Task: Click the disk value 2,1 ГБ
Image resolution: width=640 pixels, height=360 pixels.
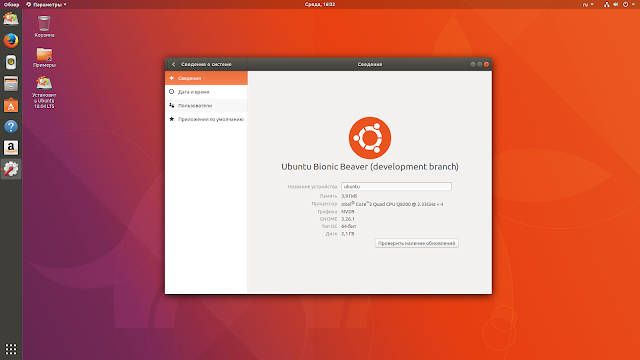Action: click(x=348, y=234)
